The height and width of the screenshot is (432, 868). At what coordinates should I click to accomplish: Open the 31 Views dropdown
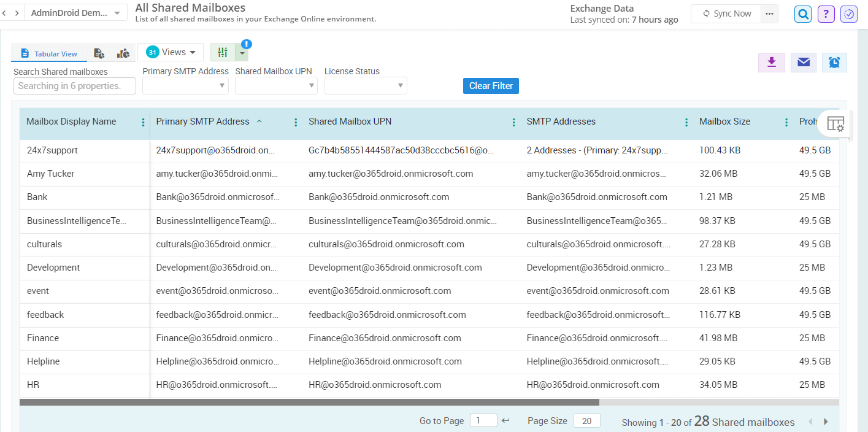point(171,52)
